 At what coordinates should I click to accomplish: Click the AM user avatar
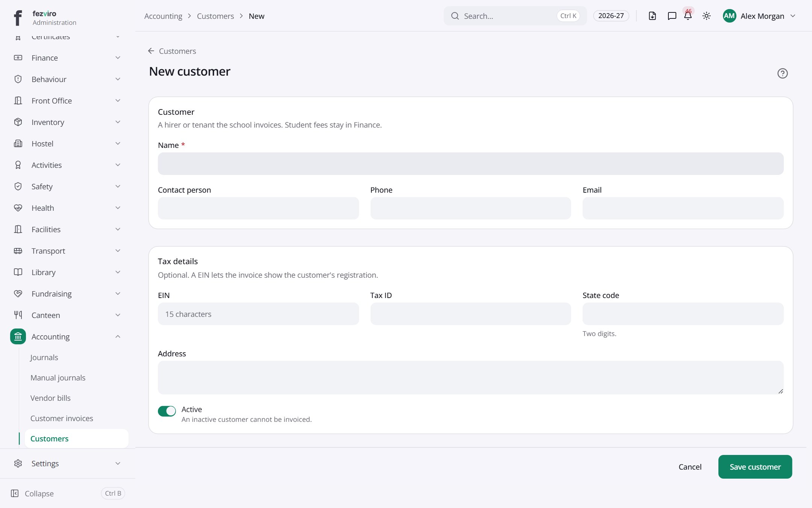(x=729, y=16)
